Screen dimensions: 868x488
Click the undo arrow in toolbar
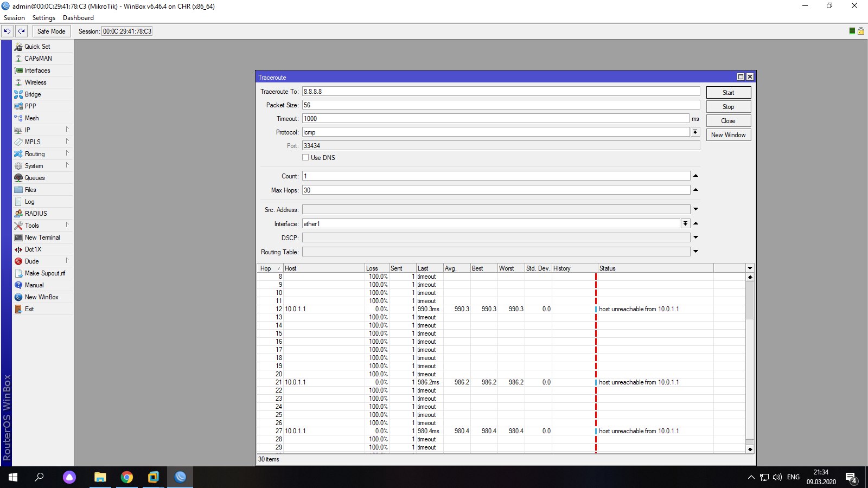click(8, 31)
